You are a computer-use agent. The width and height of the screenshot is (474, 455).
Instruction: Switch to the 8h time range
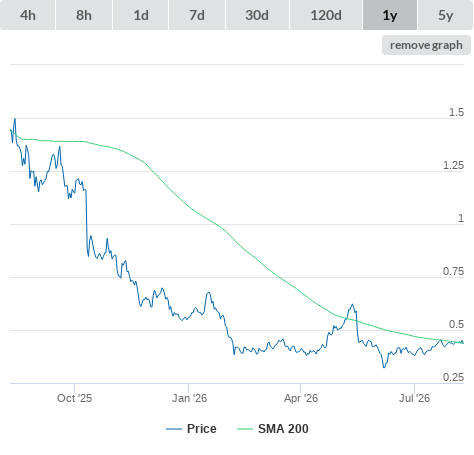click(84, 15)
